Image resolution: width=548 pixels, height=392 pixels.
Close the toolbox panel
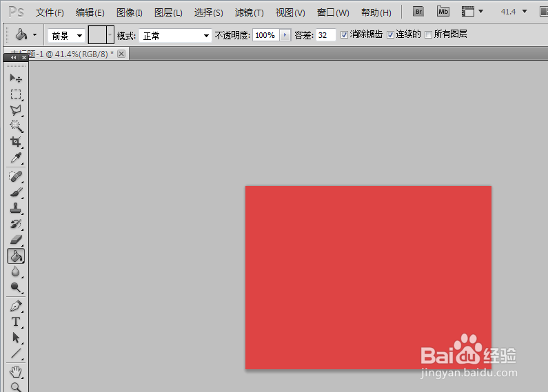[x=23, y=58]
